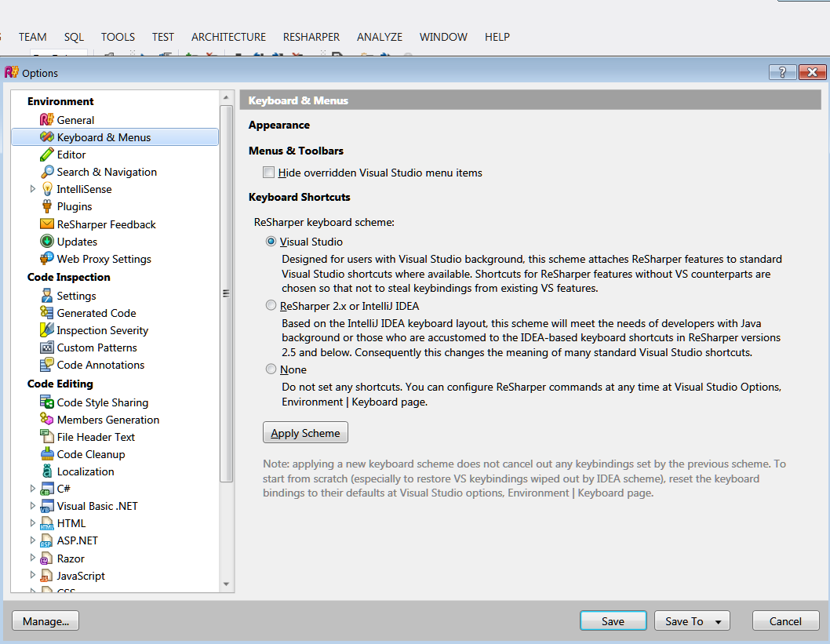Click the tree scrollbar up arrow
Viewport: 830px width, 644px height.
226,97
